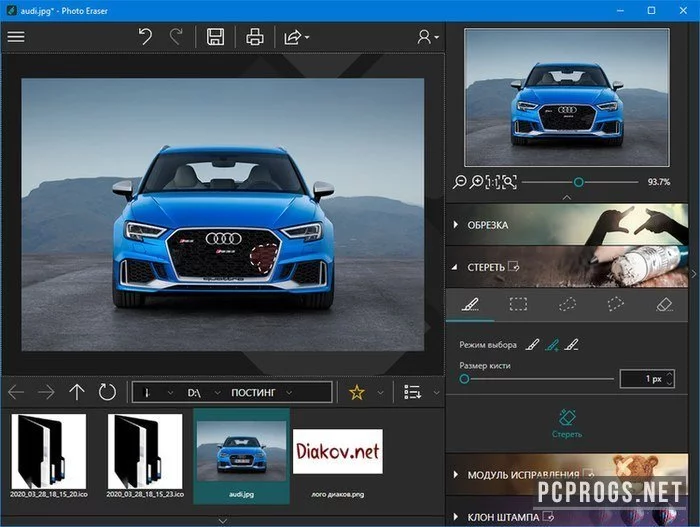Select the brush marker selection tool tab
700x527 pixels.
pos(470,305)
